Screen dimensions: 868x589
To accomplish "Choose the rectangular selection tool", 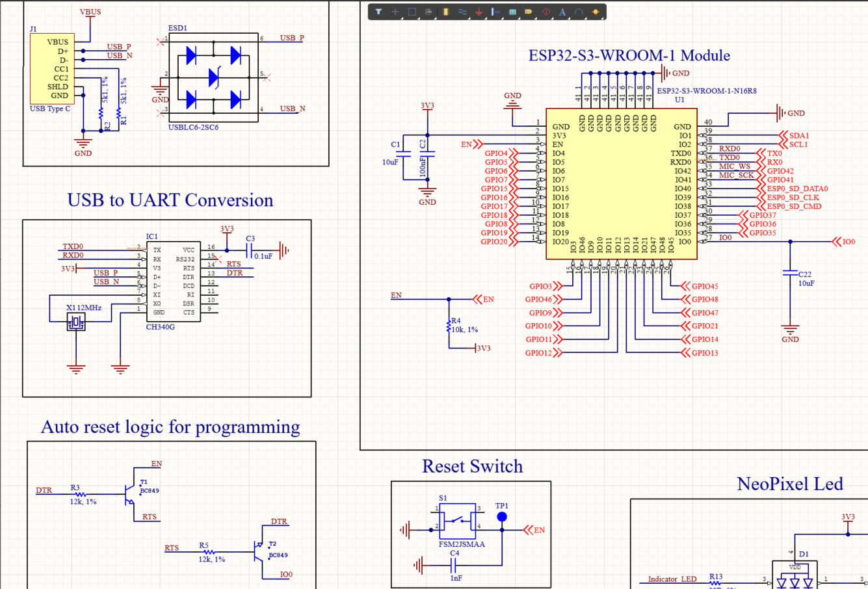I will click(x=412, y=12).
